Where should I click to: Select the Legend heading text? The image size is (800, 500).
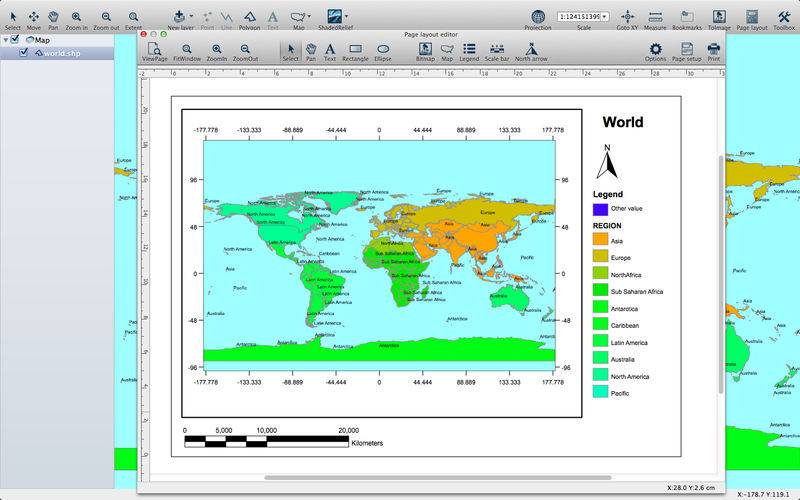(608, 194)
